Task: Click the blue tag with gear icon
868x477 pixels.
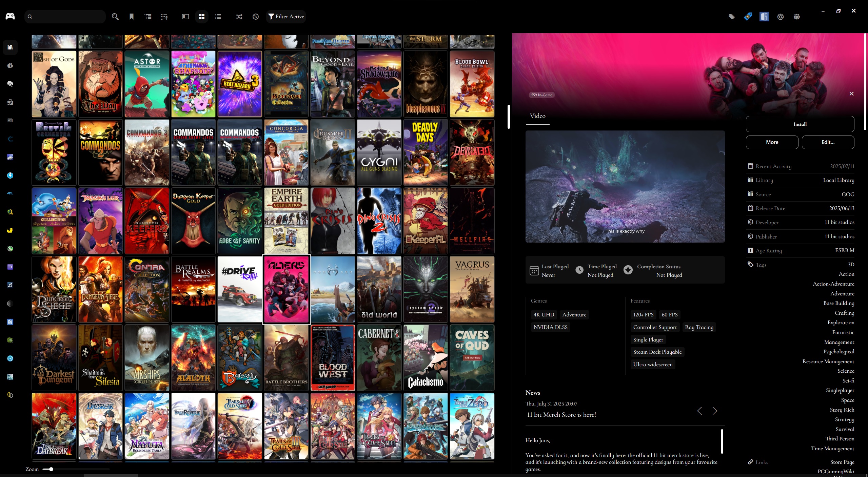Action: pyautogui.click(x=748, y=17)
